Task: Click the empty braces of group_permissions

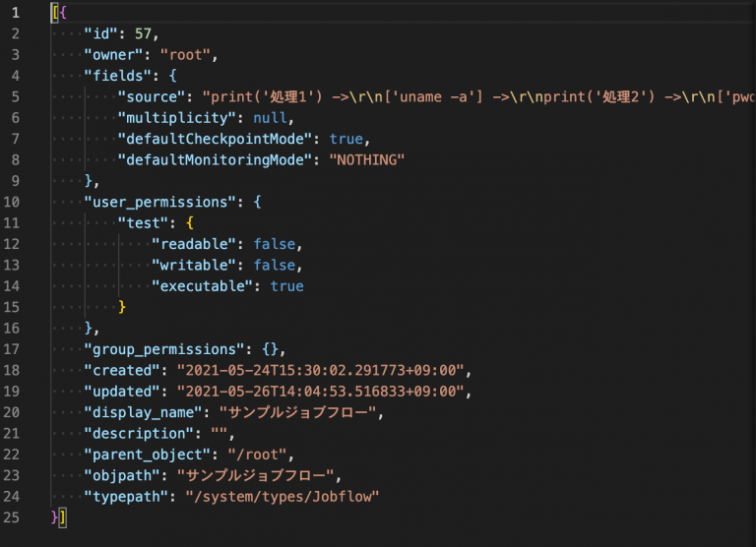Action: coord(270,349)
